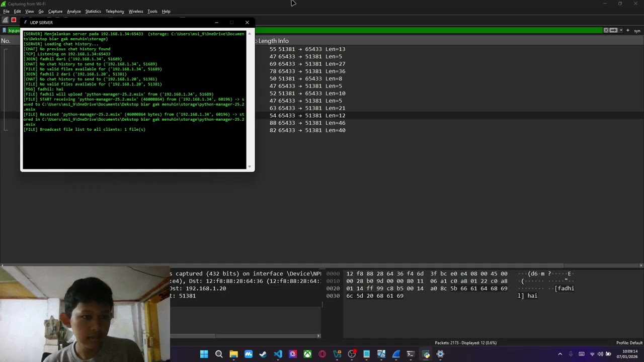The width and height of the screenshot is (644, 362).
Task: Open the Tools menu
Action: coord(152,11)
